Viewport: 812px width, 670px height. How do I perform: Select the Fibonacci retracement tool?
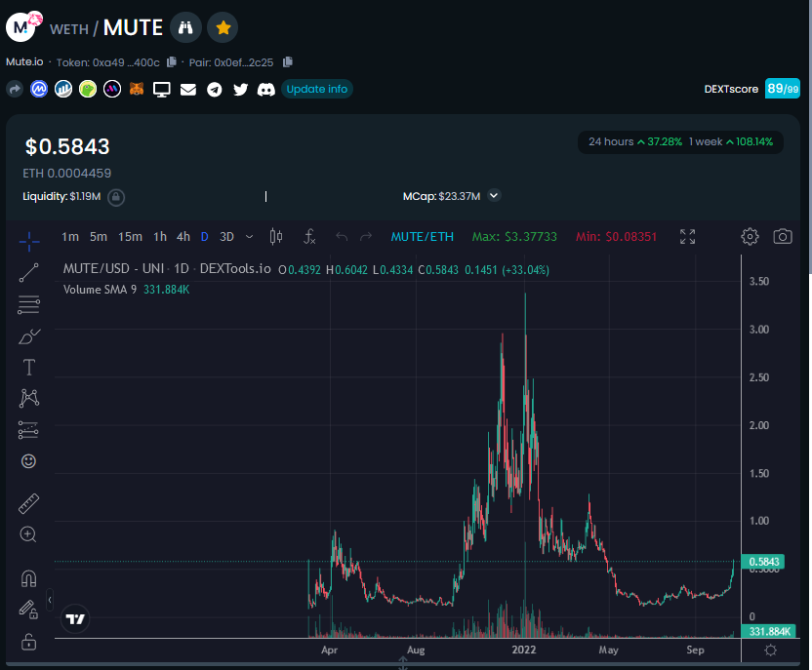(29, 304)
